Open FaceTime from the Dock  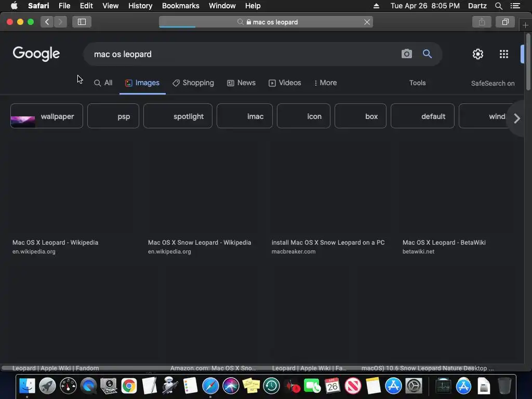(x=312, y=386)
